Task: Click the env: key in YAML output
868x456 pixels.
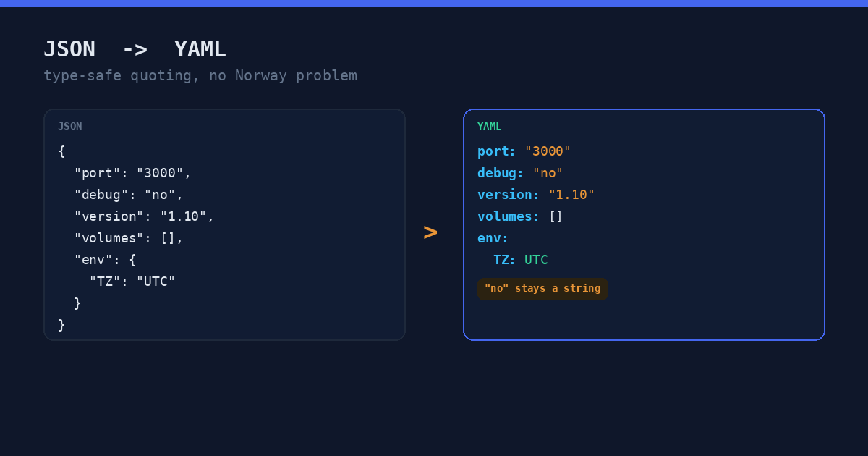Action: pos(493,238)
